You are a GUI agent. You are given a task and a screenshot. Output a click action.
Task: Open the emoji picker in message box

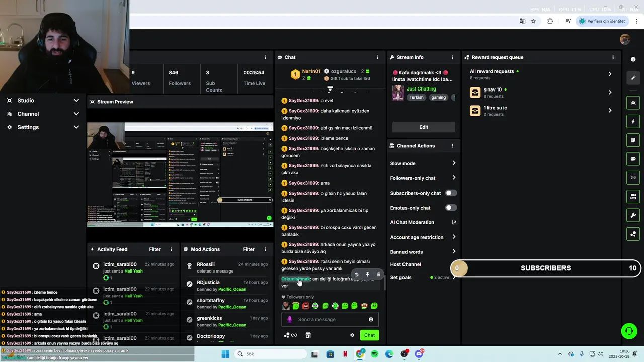[371, 319]
